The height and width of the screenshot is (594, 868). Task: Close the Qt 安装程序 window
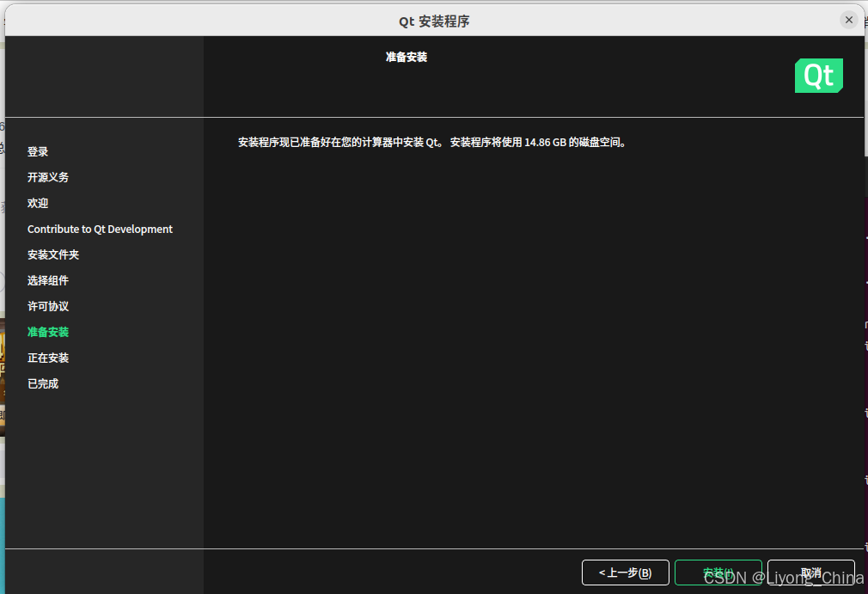pyautogui.click(x=848, y=20)
